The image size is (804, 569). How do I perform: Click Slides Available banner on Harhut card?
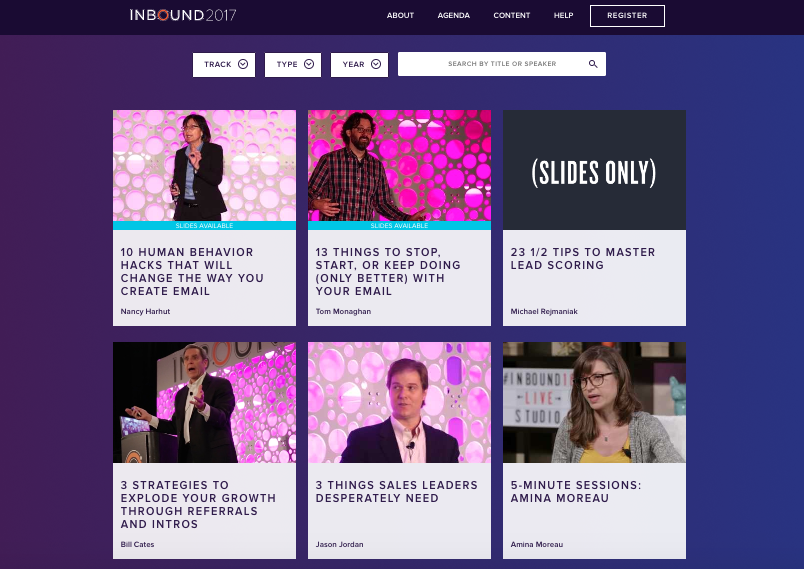204,226
